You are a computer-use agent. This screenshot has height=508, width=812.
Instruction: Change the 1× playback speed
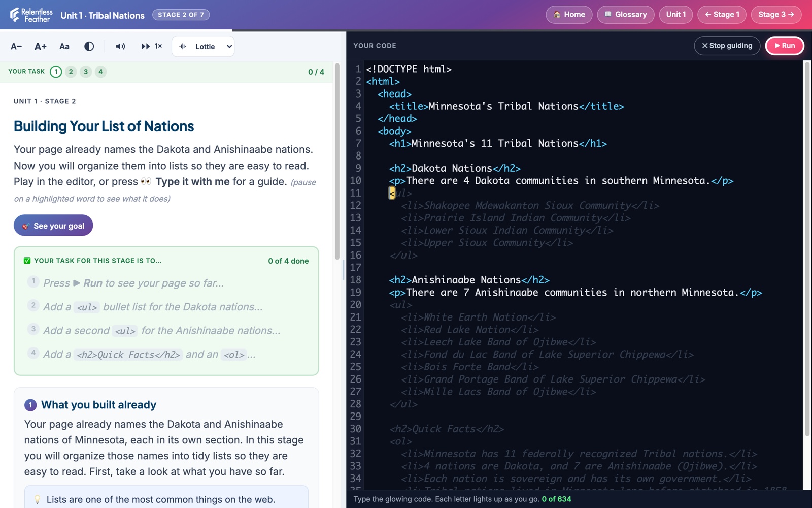click(x=151, y=46)
